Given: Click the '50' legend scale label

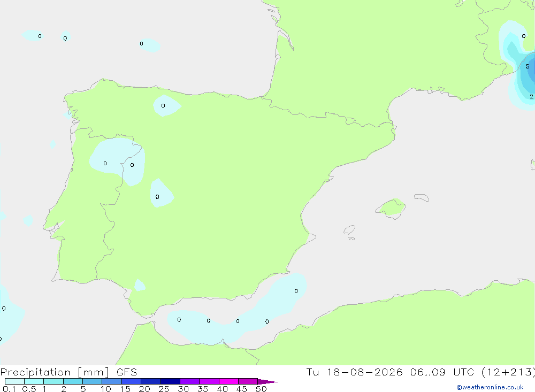Looking at the screenshot, I should [261, 389].
